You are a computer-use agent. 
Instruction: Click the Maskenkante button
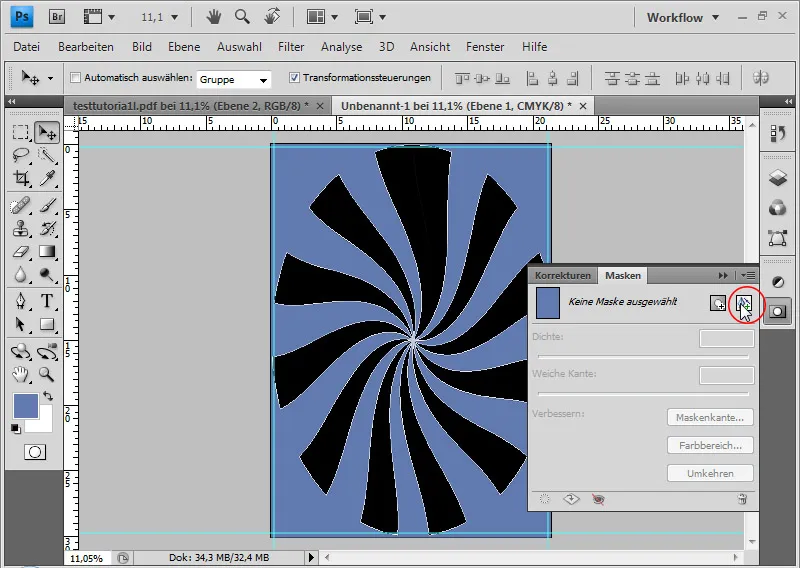tap(710, 417)
